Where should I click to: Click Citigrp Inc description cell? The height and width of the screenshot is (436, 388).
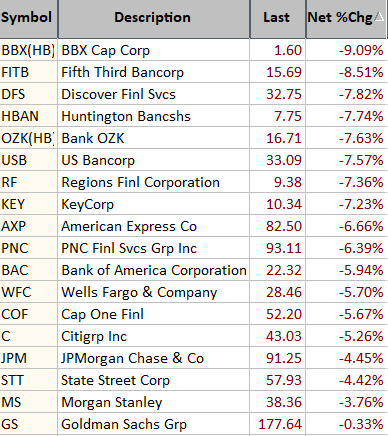tap(154, 336)
